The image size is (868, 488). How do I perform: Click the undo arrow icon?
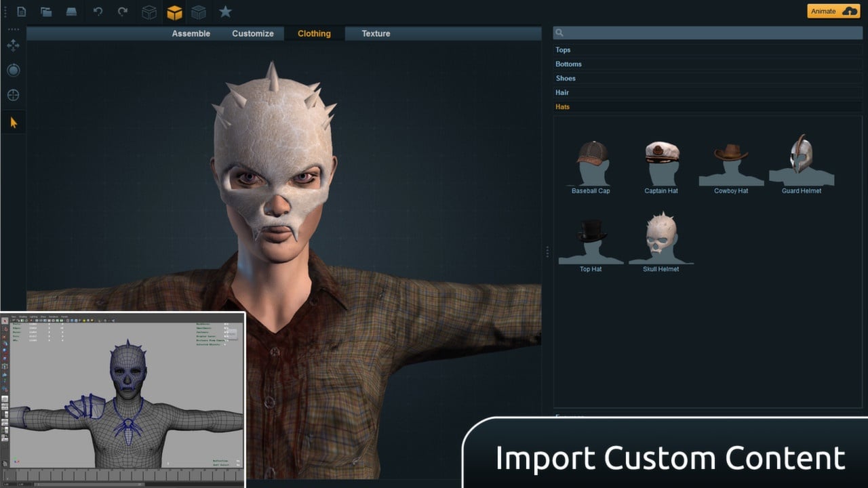click(x=98, y=12)
